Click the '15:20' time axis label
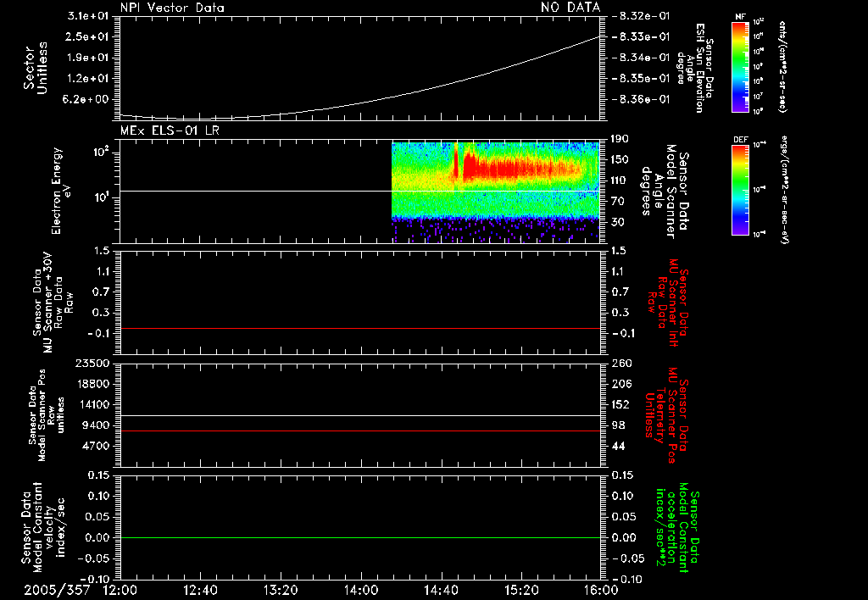The width and height of the screenshot is (868, 600). tap(521, 590)
